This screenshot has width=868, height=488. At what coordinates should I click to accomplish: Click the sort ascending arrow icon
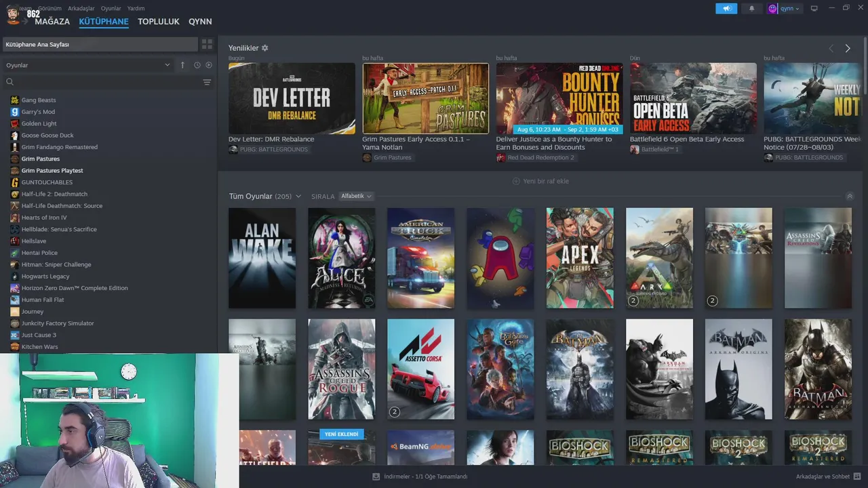click(182, 65)
